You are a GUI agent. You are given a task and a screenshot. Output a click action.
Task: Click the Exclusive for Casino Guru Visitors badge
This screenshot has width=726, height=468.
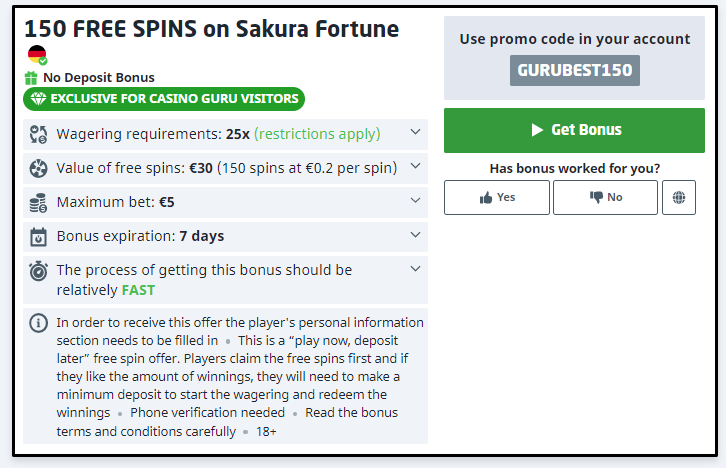pos(164,99)
